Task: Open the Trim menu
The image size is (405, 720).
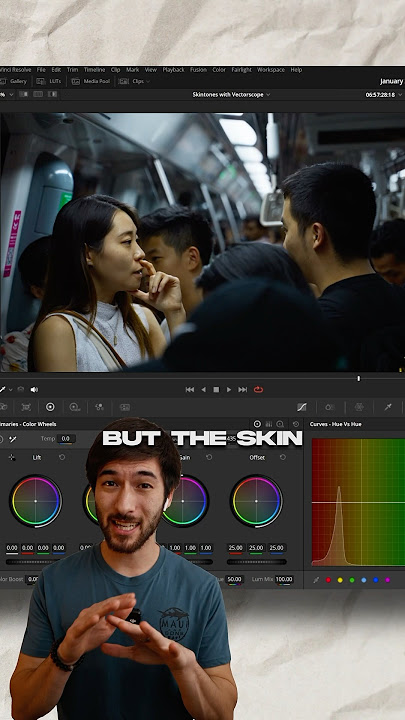Action: pyautogui.click(x=72, y=70)
